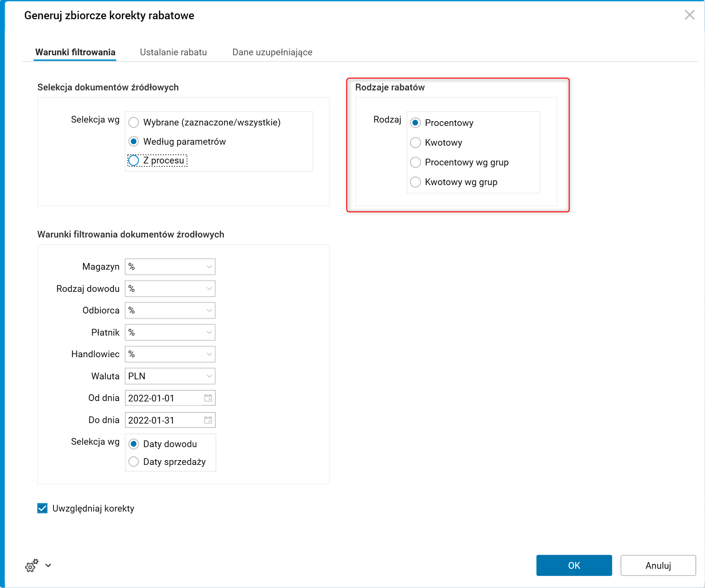Click the settings gear icon
The image size is (705, 588).
point(31,566)
